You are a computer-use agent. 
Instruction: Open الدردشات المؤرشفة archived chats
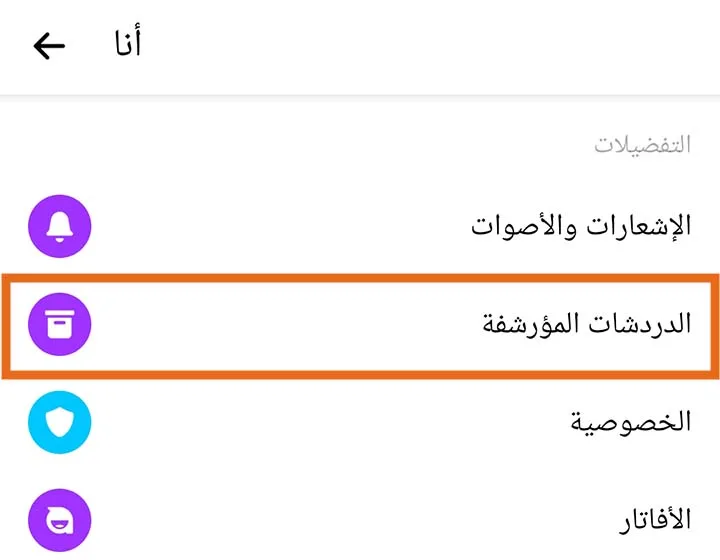(588, 324)
